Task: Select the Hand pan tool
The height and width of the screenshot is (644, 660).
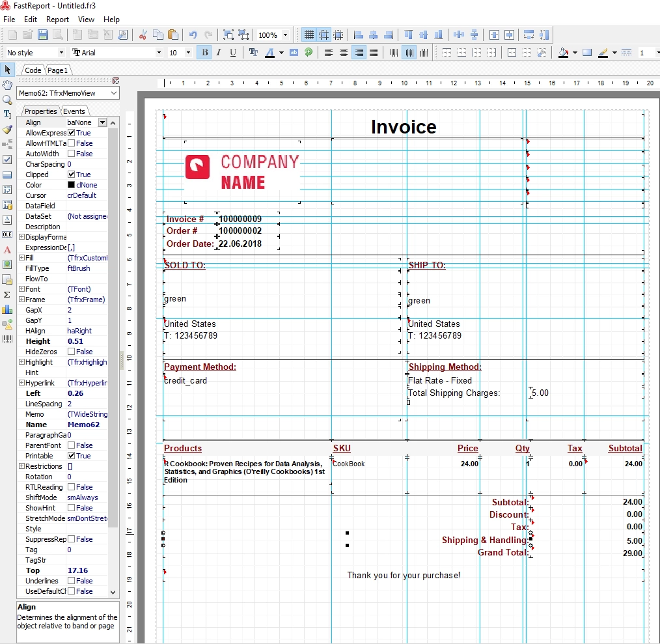Action: tap(7, 85)
